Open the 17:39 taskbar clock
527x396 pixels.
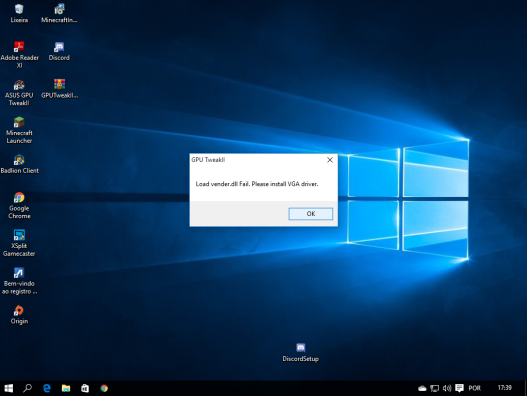504,388
